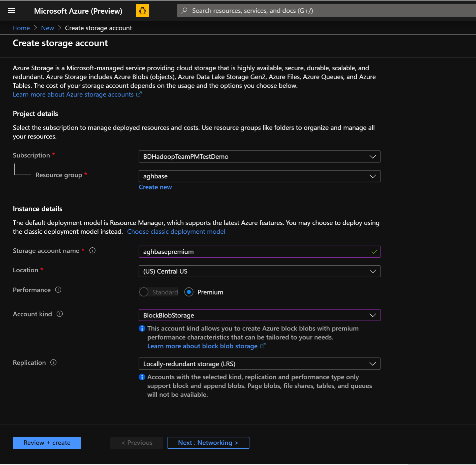Click the search magnifier icon
The image size is (476, 465).
(x=184, y=10)
